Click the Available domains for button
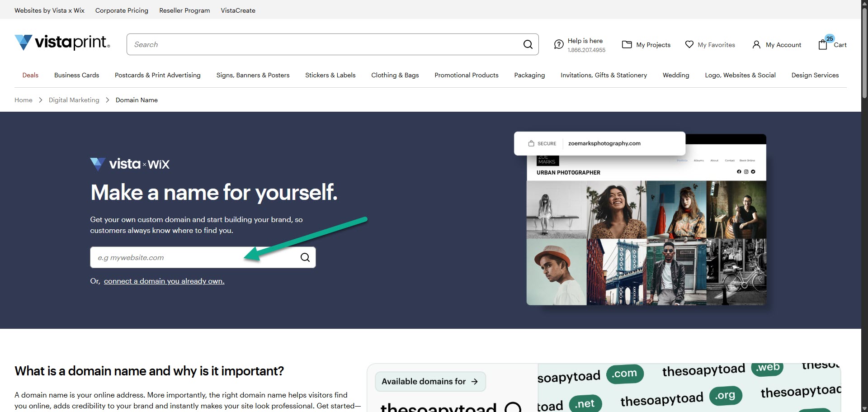 pos(430,382)
